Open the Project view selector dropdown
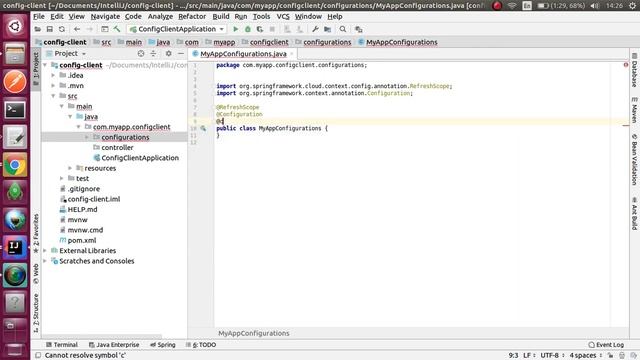Image resolution: width=640 pixels, height=360 pixels. 66,53
